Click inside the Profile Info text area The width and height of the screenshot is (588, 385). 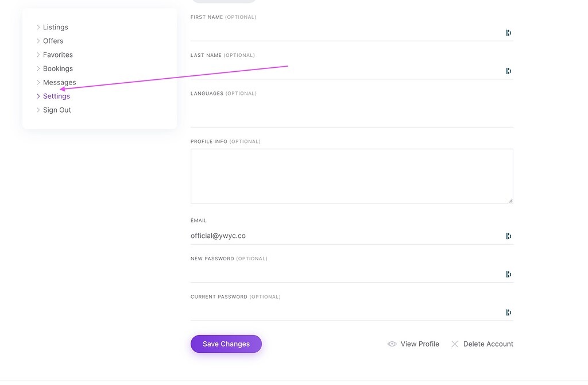click(351, 175)
